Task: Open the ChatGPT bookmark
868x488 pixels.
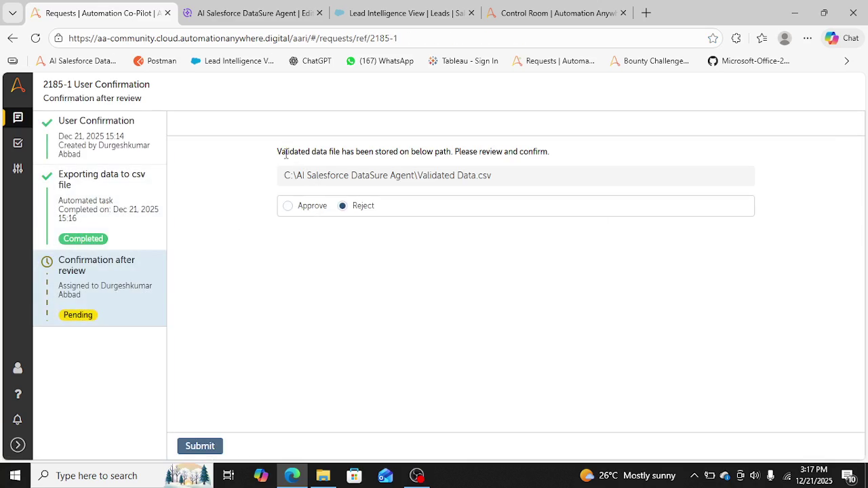Action: [310, 61]
